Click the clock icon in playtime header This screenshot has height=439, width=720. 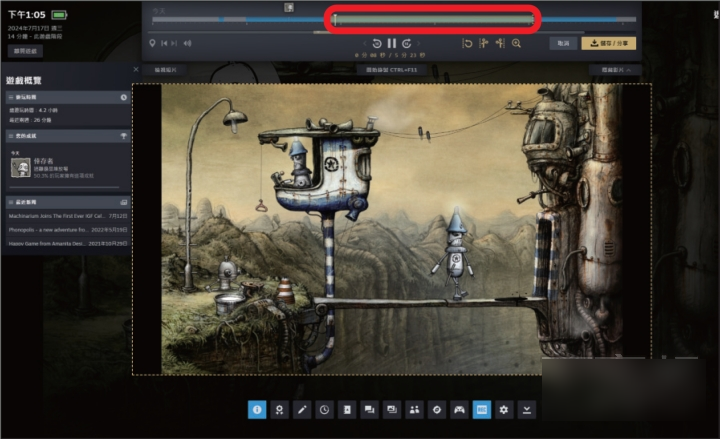click(x=124, y=97)
